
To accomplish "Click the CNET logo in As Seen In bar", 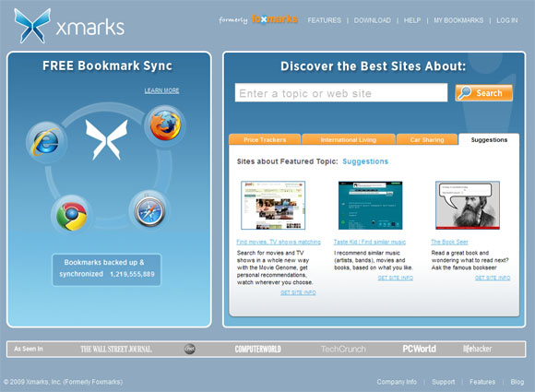I will point(190,349).
